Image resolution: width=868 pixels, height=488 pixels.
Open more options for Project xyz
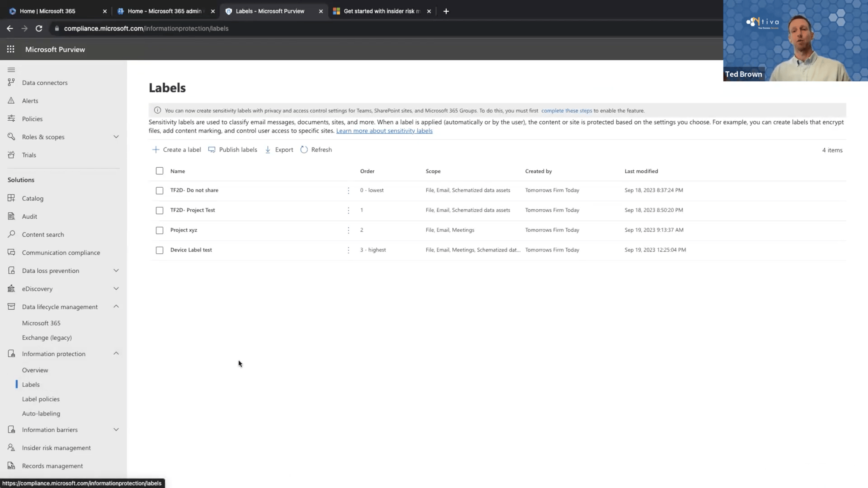click(x=348, y=230)
